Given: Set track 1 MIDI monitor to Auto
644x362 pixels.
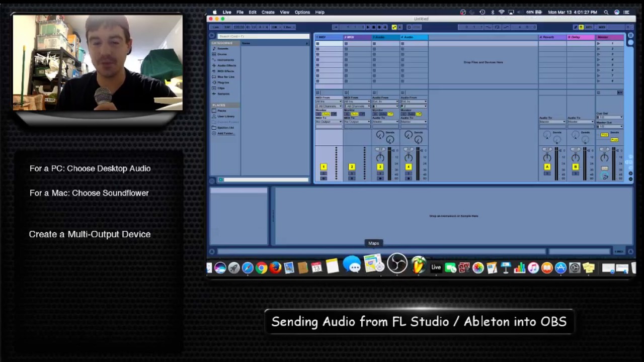Looking at the screenshot, I should point(326,114).
